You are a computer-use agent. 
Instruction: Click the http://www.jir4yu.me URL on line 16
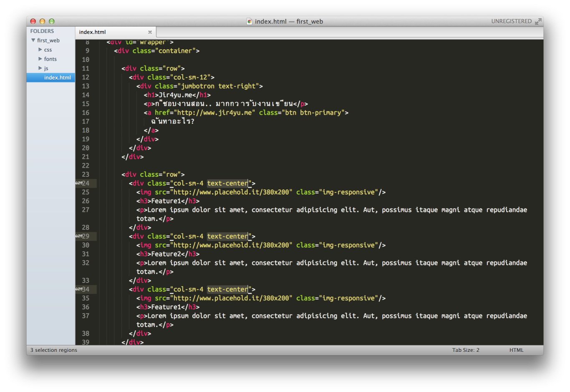point(214,113)
